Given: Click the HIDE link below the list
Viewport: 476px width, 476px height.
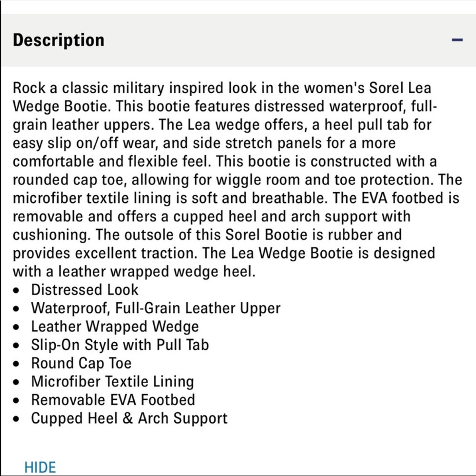Looking at the screenshot, I should click(x=40, y=467).
